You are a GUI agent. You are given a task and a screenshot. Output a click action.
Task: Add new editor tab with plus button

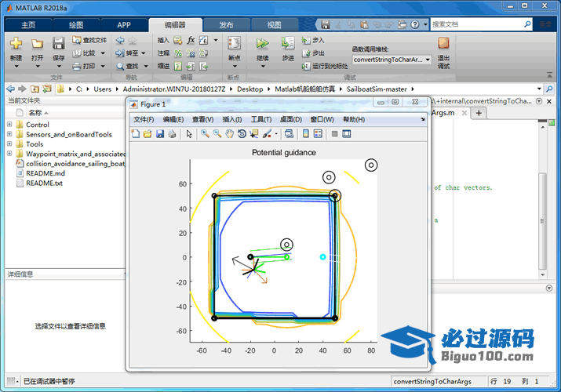[479, 113]
